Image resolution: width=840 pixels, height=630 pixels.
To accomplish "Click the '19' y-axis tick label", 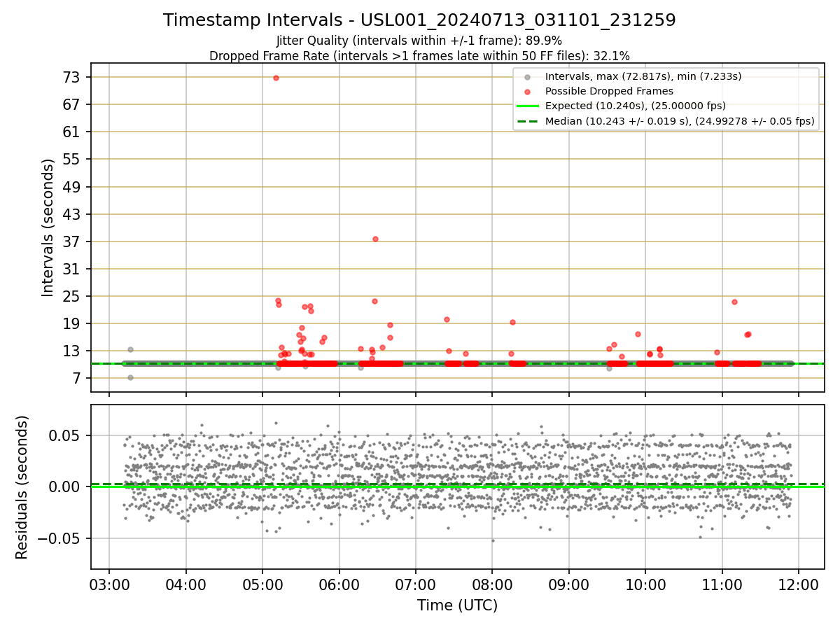I will point(73,323).
